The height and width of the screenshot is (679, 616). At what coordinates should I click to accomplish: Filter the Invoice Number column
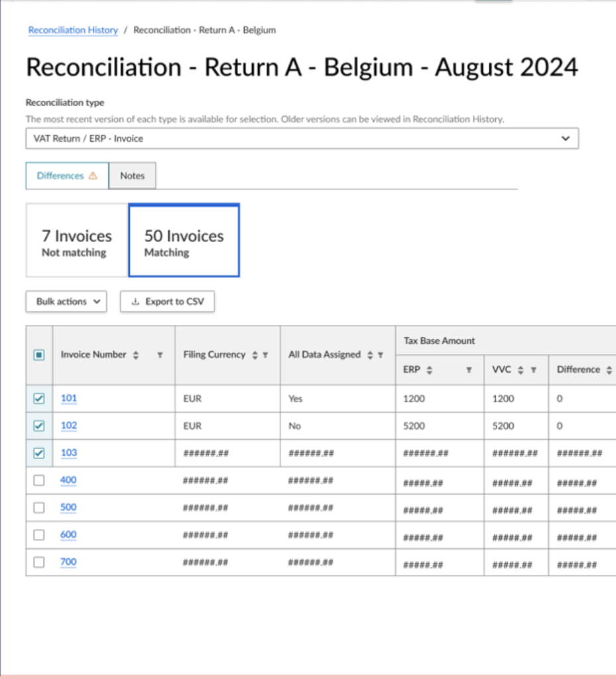coord(160,355)
